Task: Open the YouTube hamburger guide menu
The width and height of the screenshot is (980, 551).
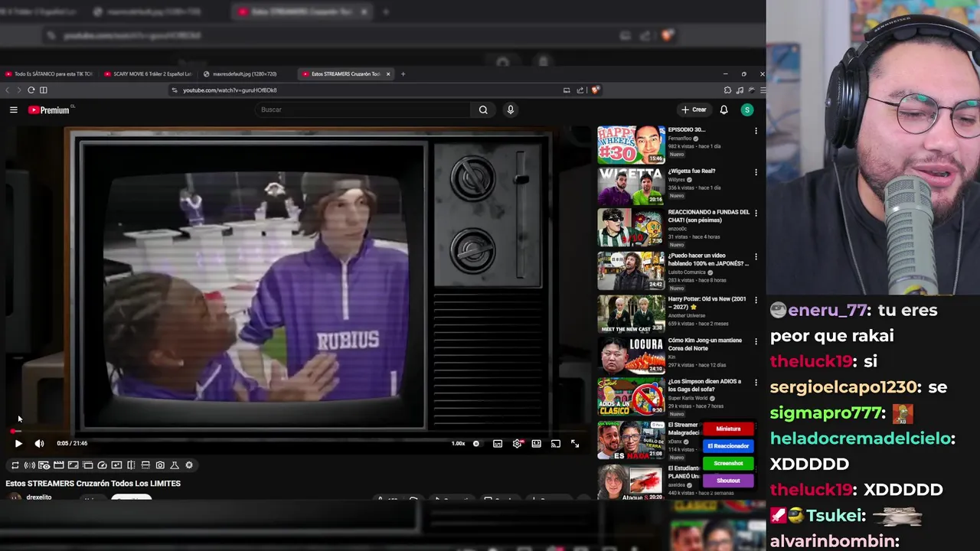Action: (x=13, y=109)
